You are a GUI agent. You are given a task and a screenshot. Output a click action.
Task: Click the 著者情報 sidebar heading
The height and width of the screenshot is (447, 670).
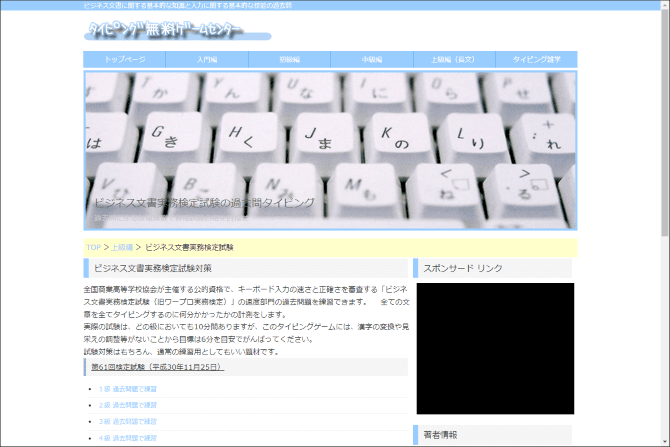coord(440,435)
